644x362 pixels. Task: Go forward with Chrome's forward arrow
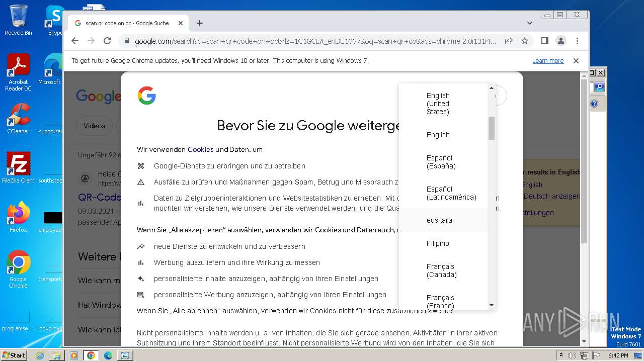pyautogui.click(x=91, y=41)
